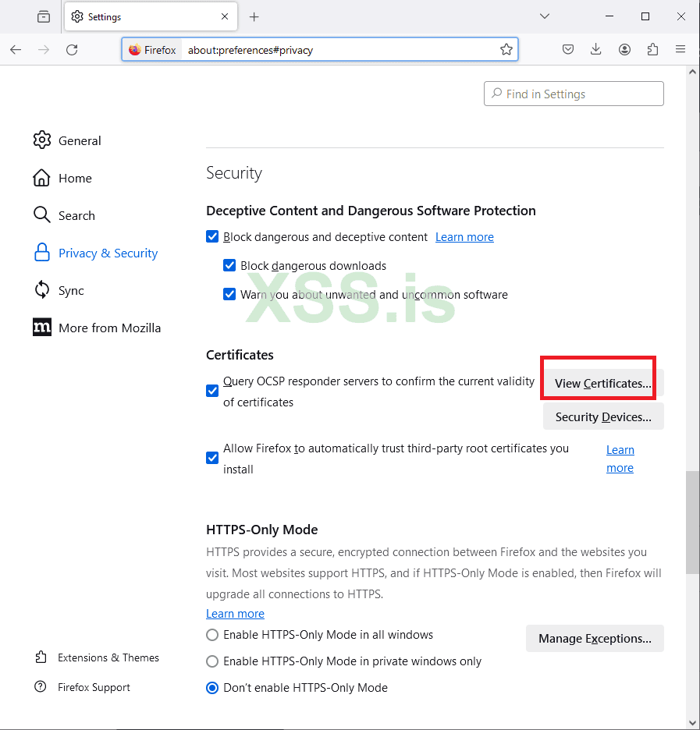This screenshot has height=730, width=700.
Task: Open the Firefox View icon
Action: click(x=44, y=16)
